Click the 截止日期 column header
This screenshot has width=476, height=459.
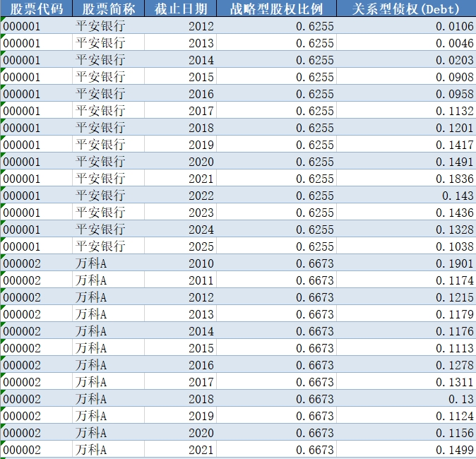[x=181, y=9]
